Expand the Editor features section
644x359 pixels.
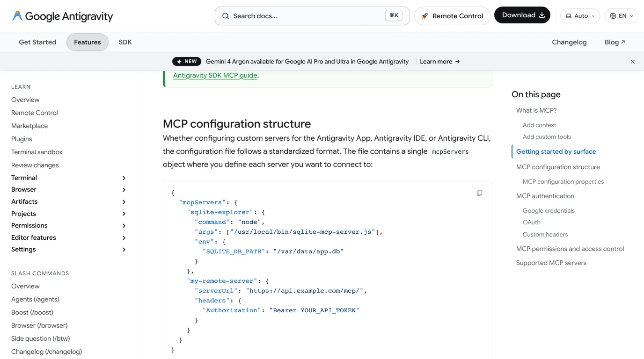(x=69, y=237)
